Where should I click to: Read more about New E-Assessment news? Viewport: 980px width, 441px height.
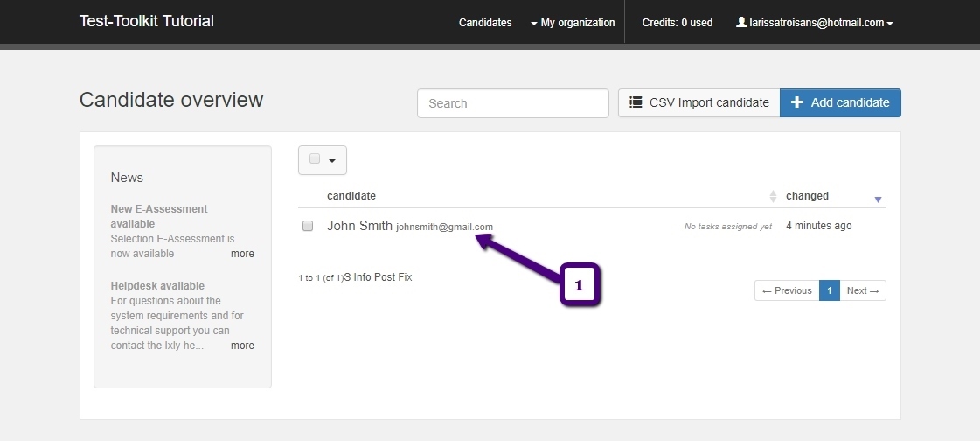(x=242, y=254)
